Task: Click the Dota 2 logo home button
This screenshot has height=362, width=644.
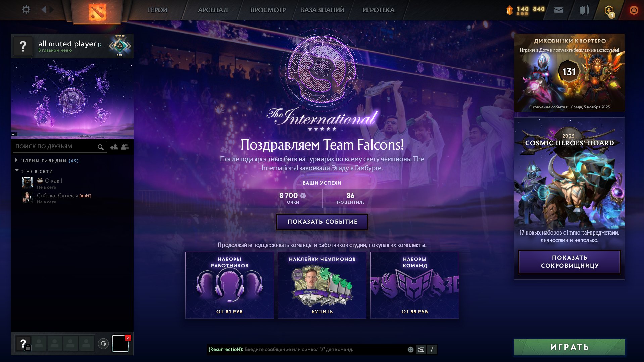Action: click(x=97, y=12)
